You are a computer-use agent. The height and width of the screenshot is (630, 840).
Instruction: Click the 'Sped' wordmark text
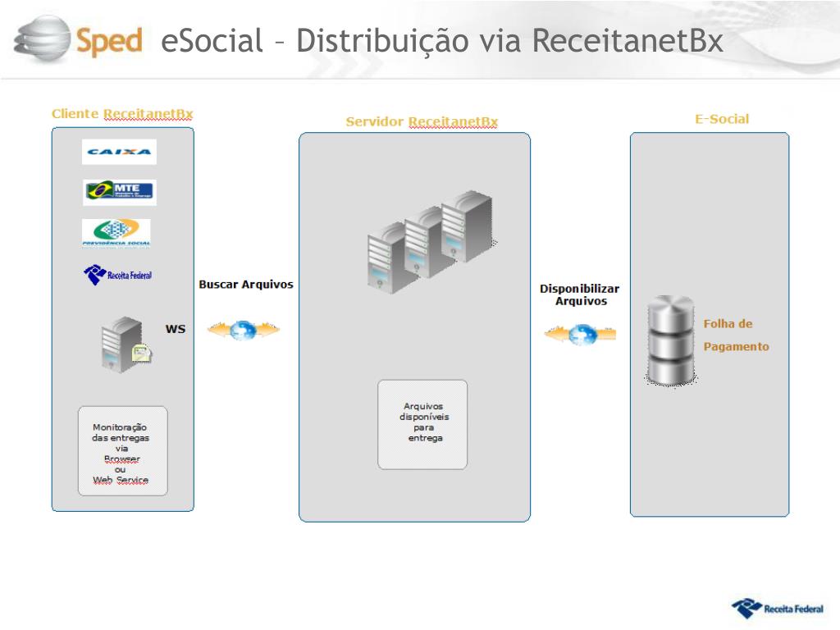[x=109, y=41]
